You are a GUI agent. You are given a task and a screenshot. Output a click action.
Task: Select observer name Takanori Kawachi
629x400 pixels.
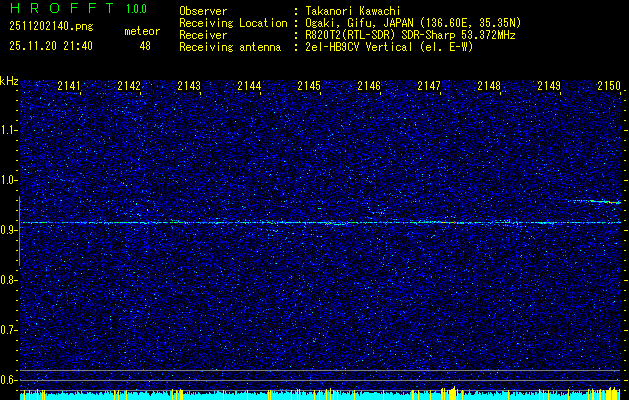click(x=353, y=11)
